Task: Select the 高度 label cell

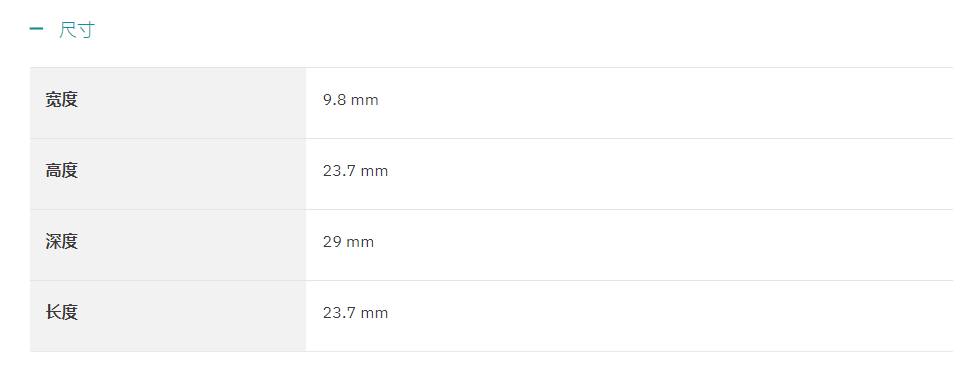Action: click(x=168, y=174)
